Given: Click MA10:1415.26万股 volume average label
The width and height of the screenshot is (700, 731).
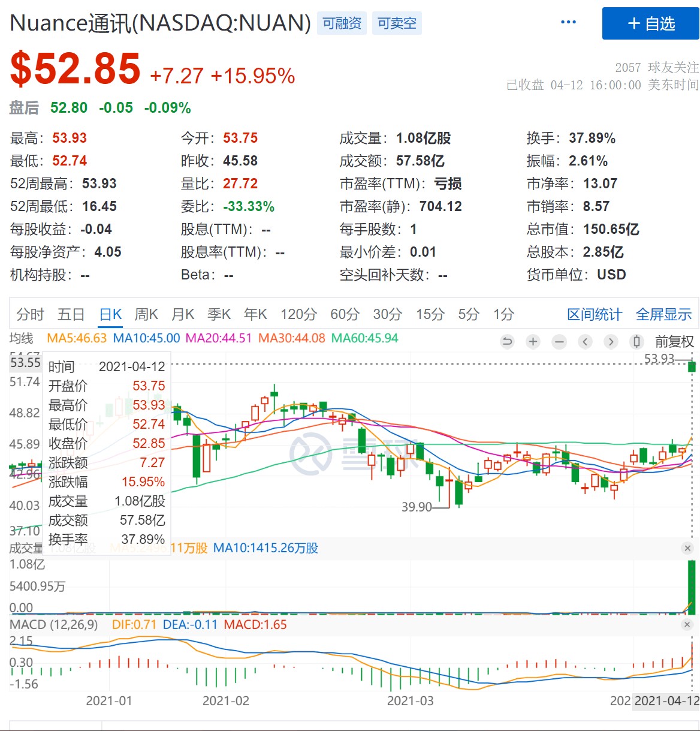Looking at the screenshot, I should point(265,548).
